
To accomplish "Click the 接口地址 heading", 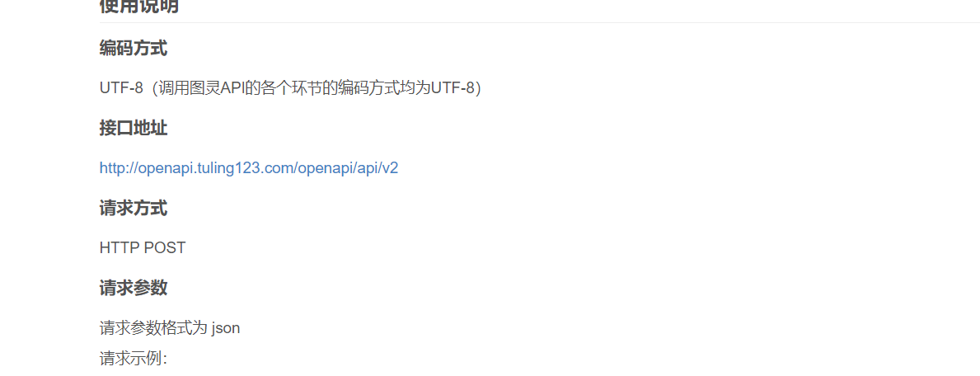I will [134, 129].
